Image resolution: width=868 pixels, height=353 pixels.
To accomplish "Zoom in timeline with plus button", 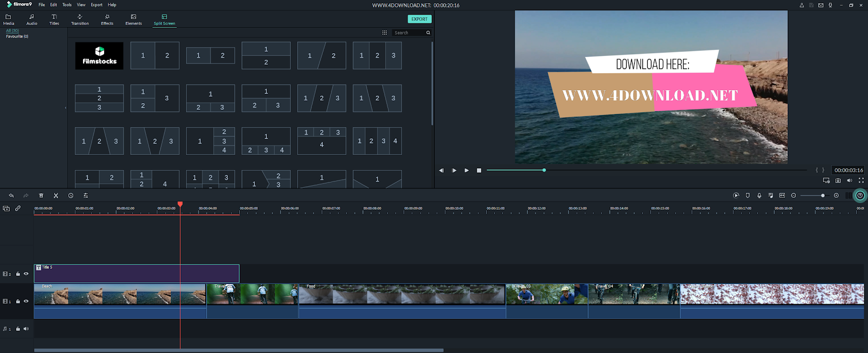I will coord(836,196).
